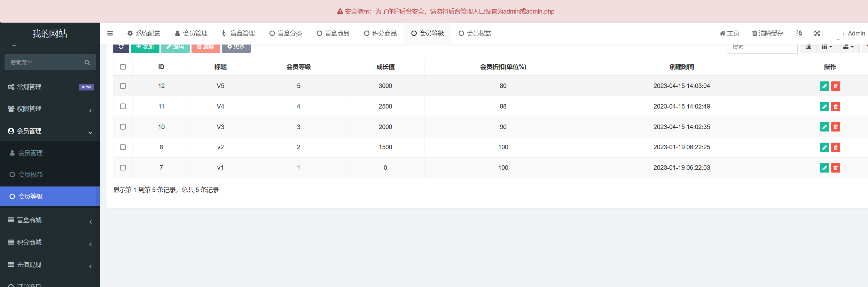Delete the v1 level using trash icon
This screenshot has height=287, width=868.
coord(835,168)
